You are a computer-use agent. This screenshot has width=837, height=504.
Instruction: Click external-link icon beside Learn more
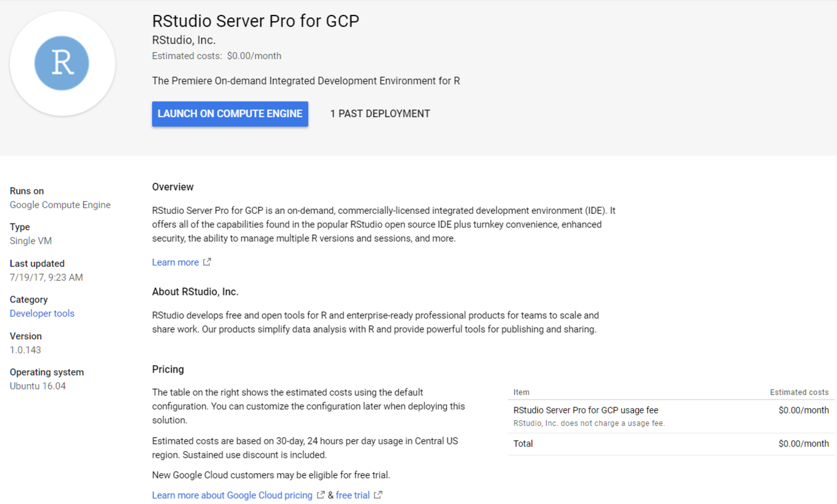207,262
